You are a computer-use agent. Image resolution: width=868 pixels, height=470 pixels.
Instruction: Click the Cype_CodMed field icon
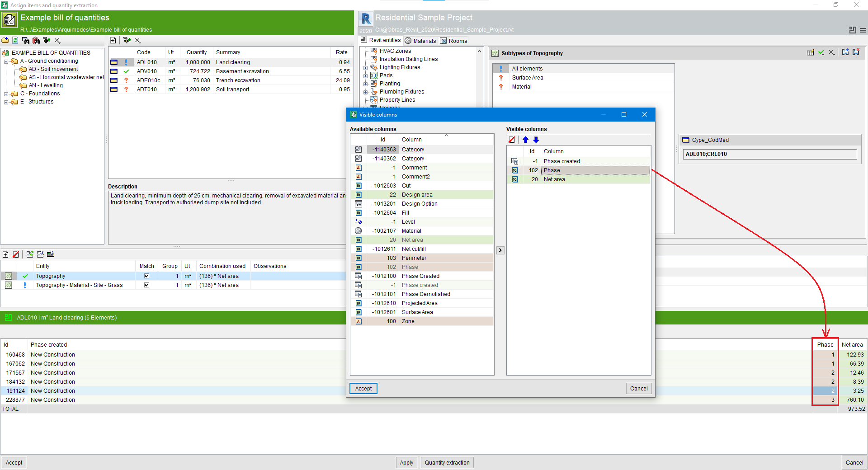coord(685,140)
